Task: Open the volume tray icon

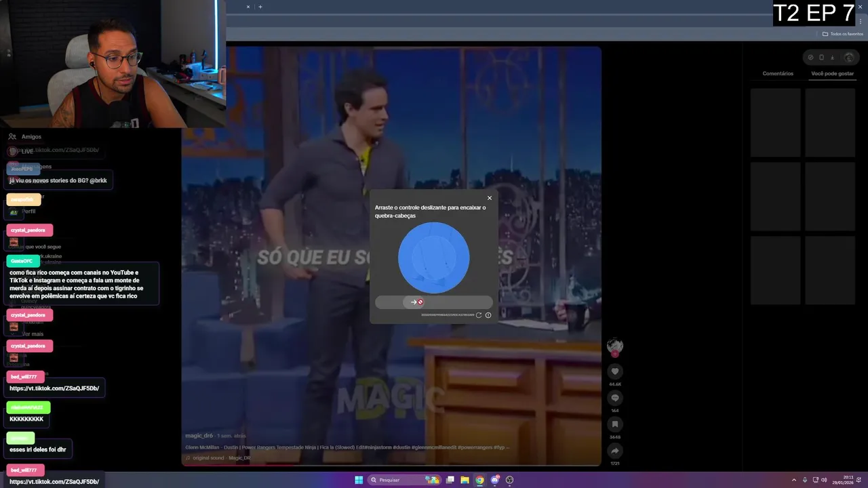Action: 824,480
